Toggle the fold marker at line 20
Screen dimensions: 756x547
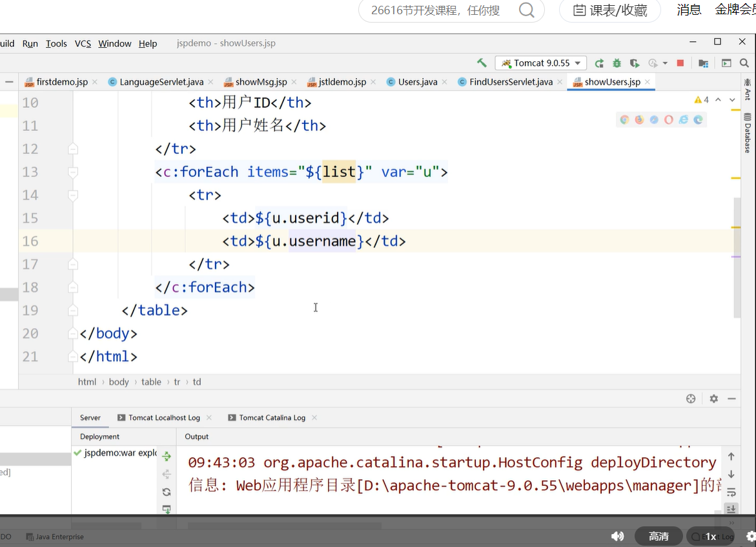[73, 333]
